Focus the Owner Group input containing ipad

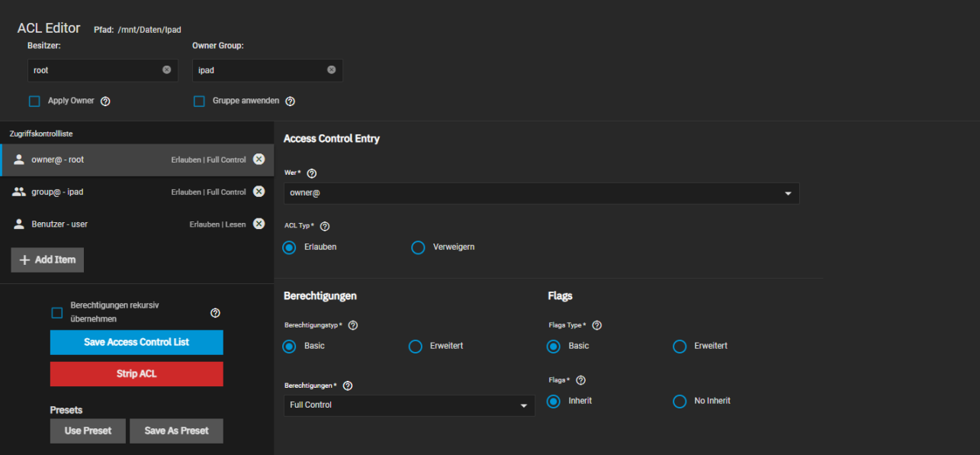click(268, 70)
